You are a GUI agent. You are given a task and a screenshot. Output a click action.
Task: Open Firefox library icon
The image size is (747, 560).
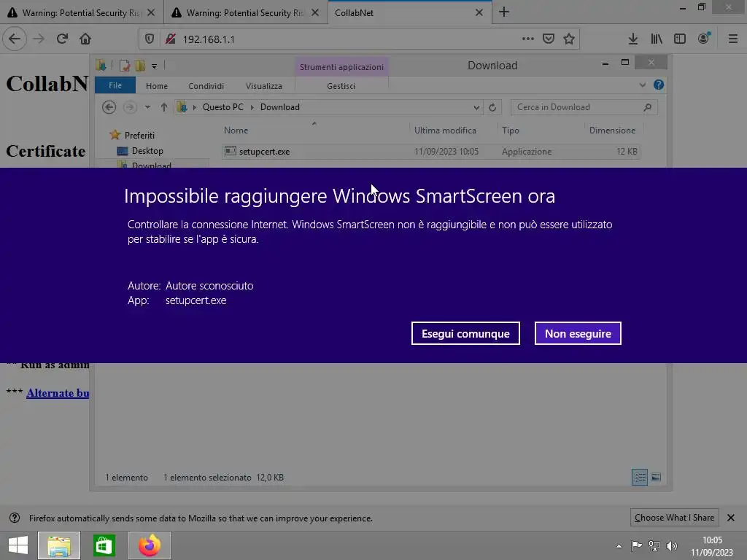point(657,39)
